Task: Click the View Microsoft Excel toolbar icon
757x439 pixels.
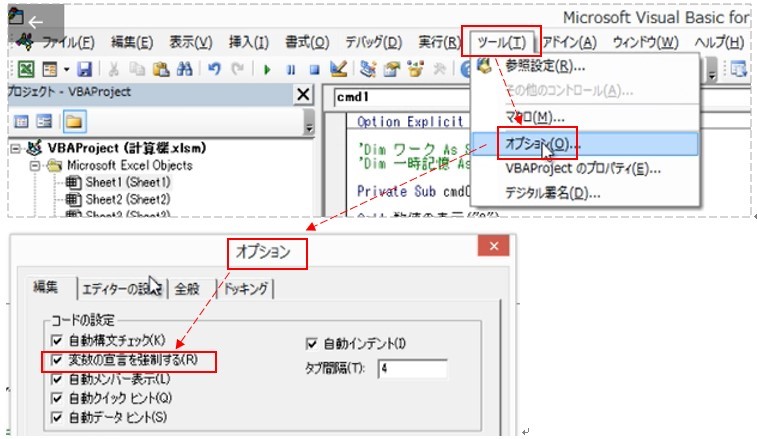Action: coord(25,69)
